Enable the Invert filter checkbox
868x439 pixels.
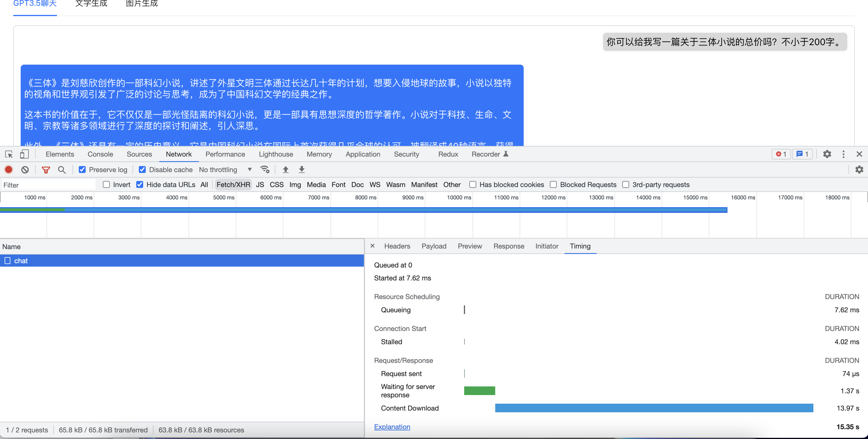[106, 185]
